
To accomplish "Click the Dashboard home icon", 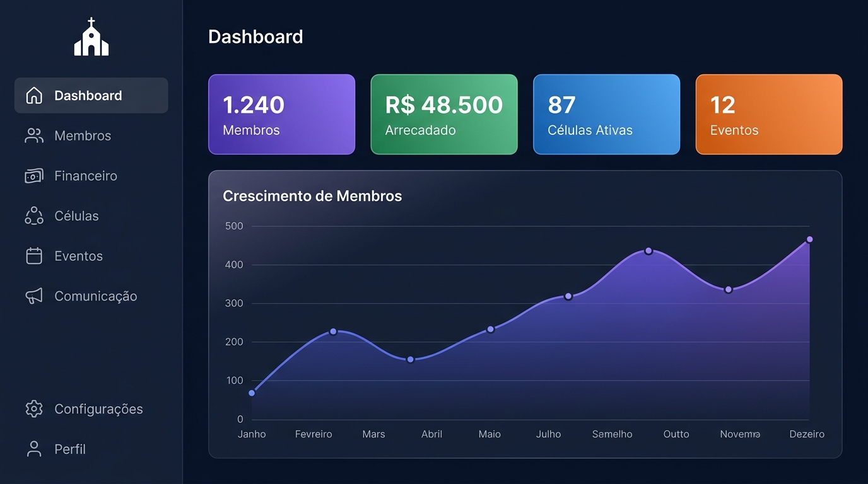I will click(34, 96).
